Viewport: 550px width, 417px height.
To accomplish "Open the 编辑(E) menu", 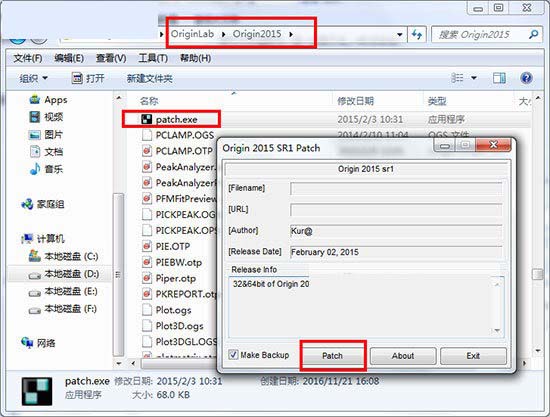I will point(69,58).
